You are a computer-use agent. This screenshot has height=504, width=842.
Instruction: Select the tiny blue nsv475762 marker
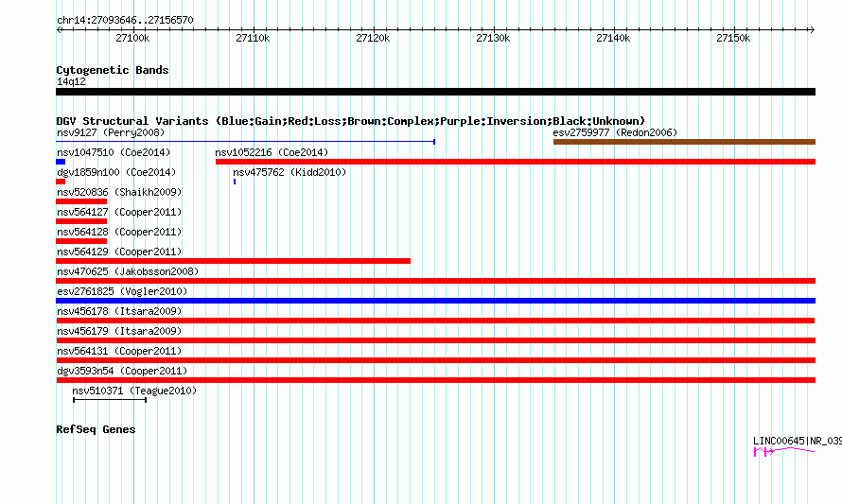click(x=235, y=182)
